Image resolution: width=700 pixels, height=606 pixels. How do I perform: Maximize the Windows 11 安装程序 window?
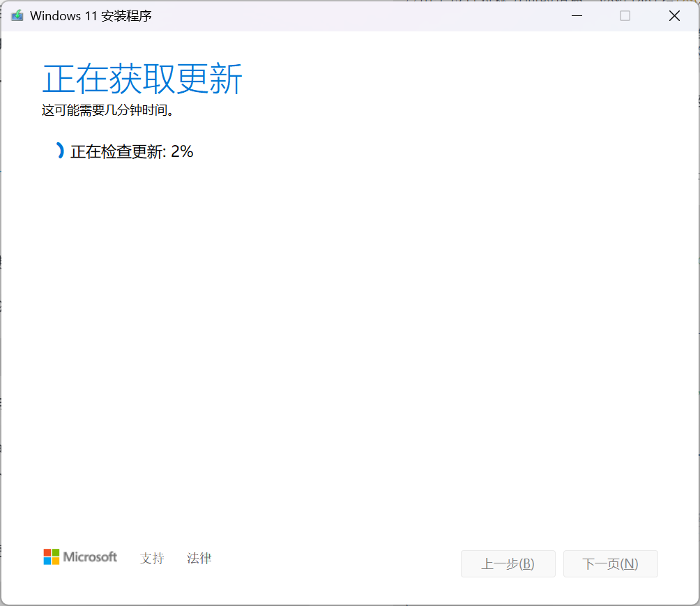tap(625, 15)
